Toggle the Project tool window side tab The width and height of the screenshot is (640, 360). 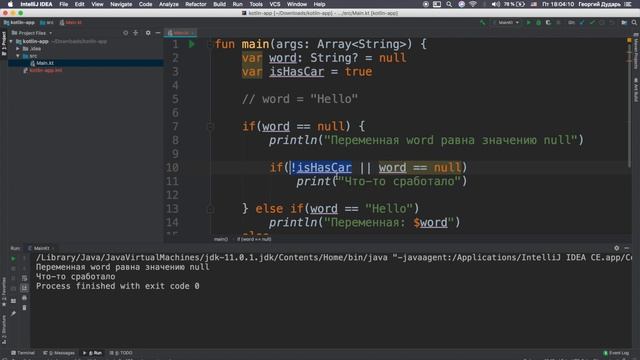(4, 43)
